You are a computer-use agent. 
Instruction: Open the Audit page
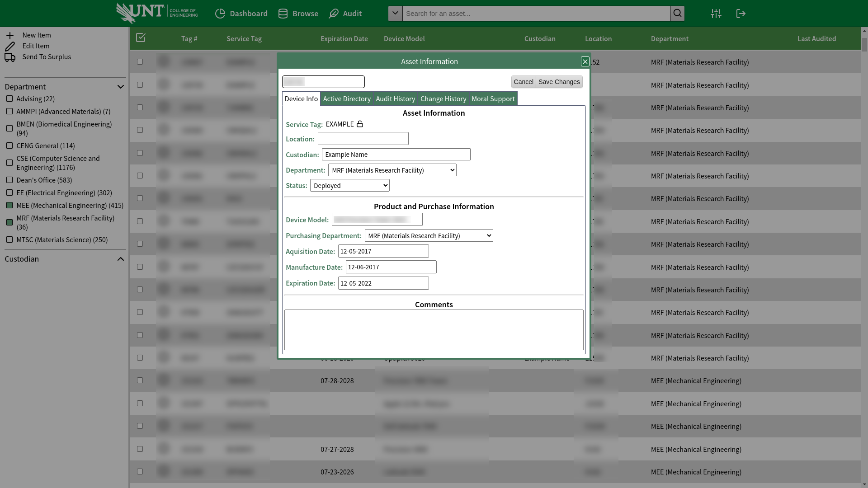(x=345, y=14)
